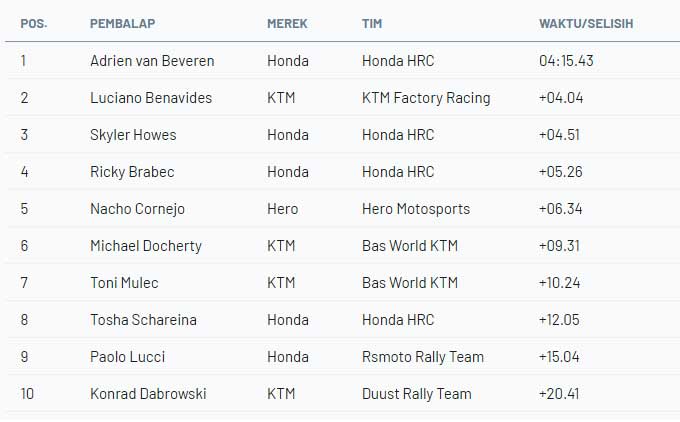Select Paolo Lucci row
680x422 pixels.
click(343, 357)
